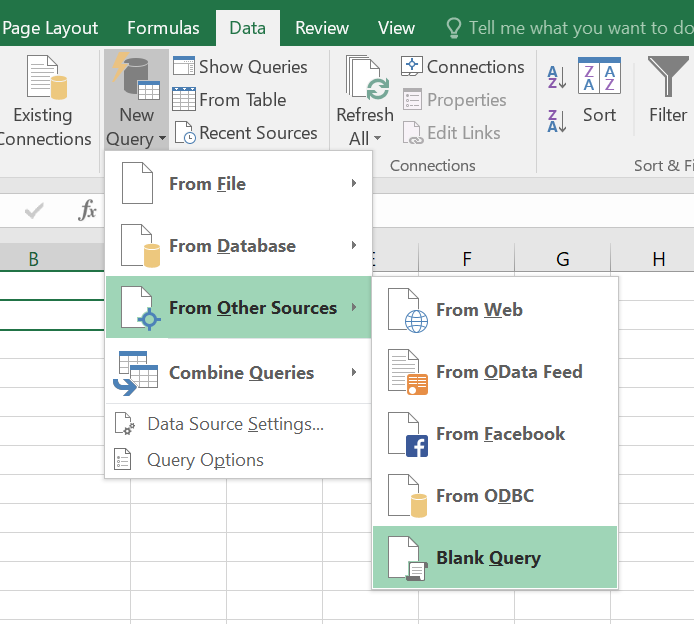Click the Existing Connections icon
This screenshot has width=694, height=624.
[x=42, y=100]
